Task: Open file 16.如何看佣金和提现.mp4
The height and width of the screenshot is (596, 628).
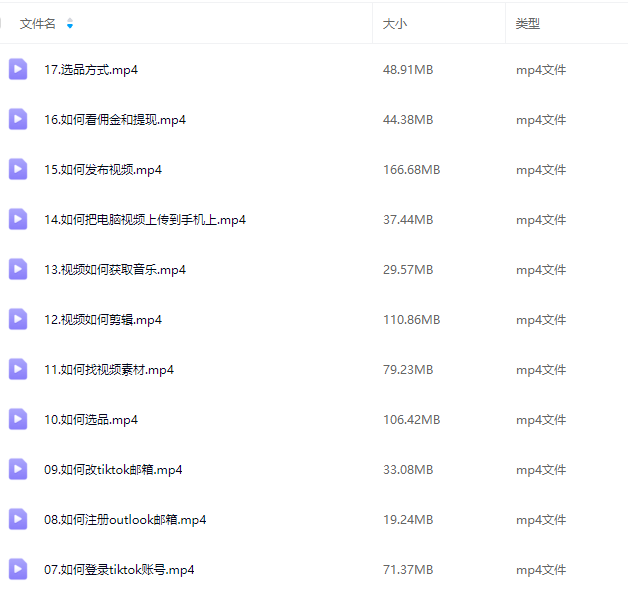Action: click(x=115, y=120)
